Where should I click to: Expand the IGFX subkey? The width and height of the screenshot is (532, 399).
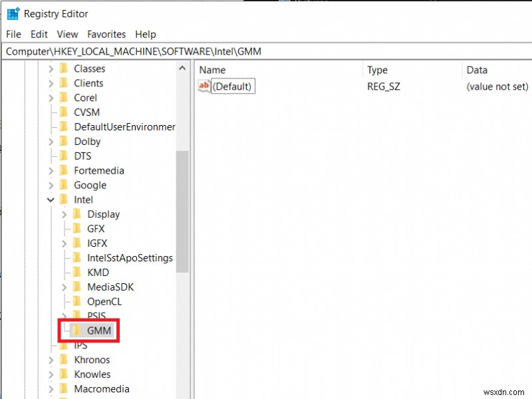pyautogui.click(x=64, y=243)
